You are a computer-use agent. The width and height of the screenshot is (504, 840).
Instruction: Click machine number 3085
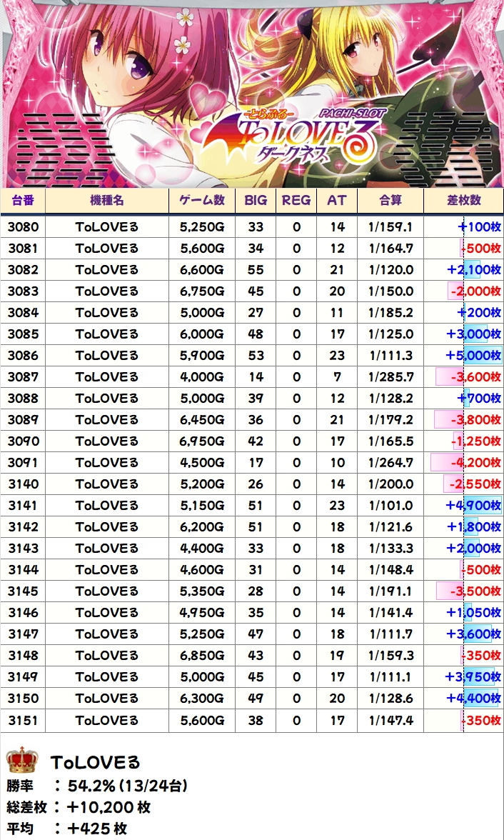pyautogui.click(x=23, y=334)
